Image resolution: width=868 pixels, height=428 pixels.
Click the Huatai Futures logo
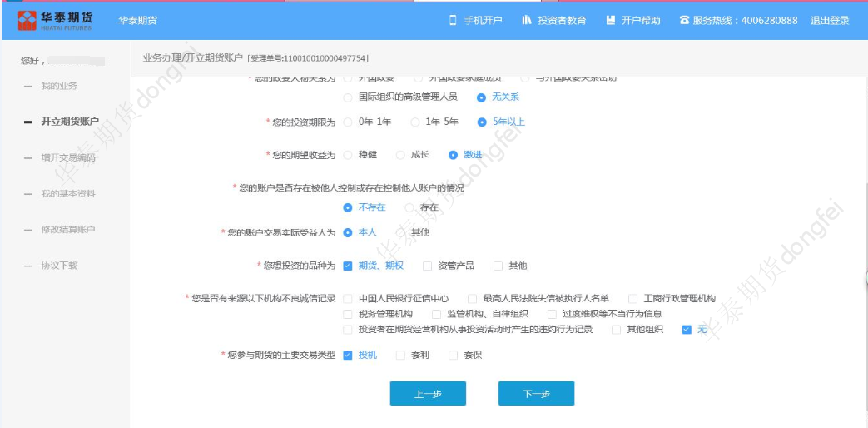click(x=54, y=20)
